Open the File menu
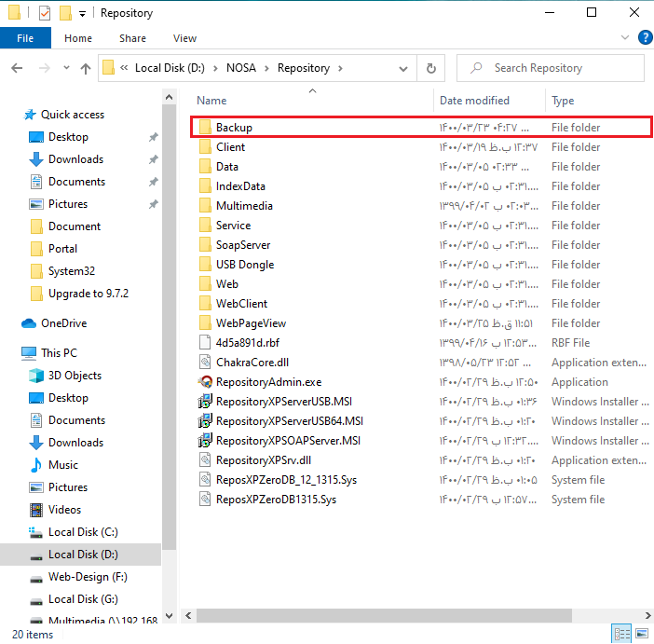The width and height of the screenshot is (654, 644). (x=25, y=38)
